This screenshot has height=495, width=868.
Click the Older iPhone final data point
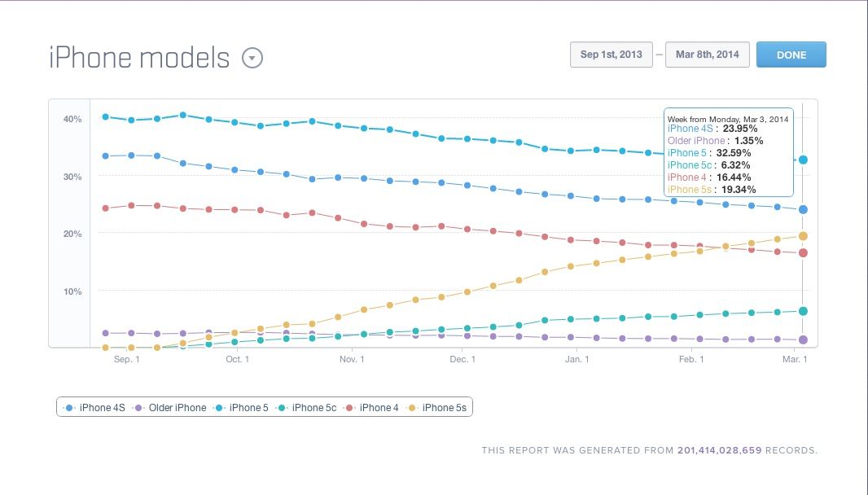803,339
